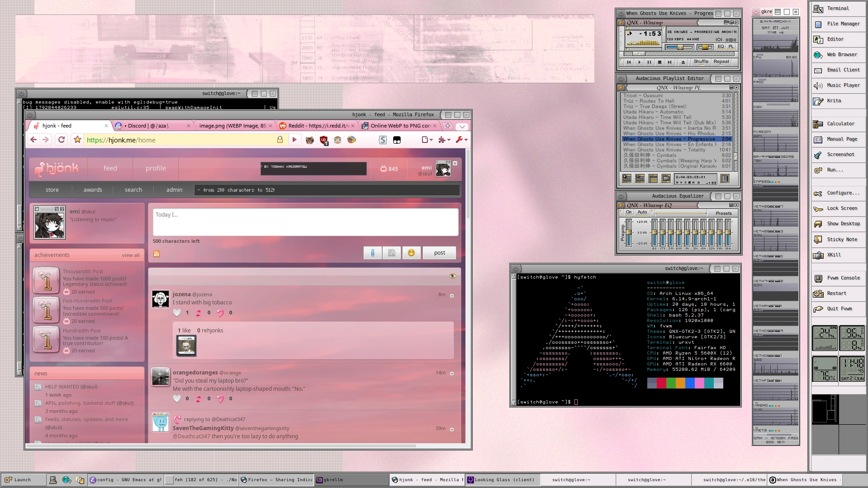This screenshot has width=868, height=488.
Task: Expand options arrow on jozena's post
Action: pyautogui.click(x=451, y=295)
